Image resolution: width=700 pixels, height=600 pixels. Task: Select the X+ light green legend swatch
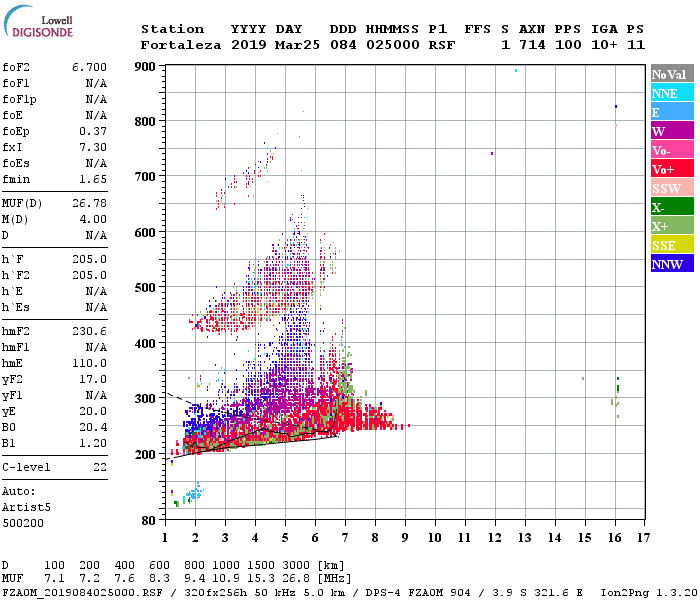point(672,226)
